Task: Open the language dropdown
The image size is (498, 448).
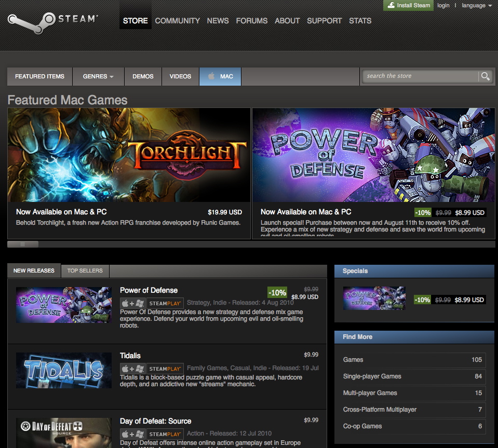Action: [x=476, y=5]
